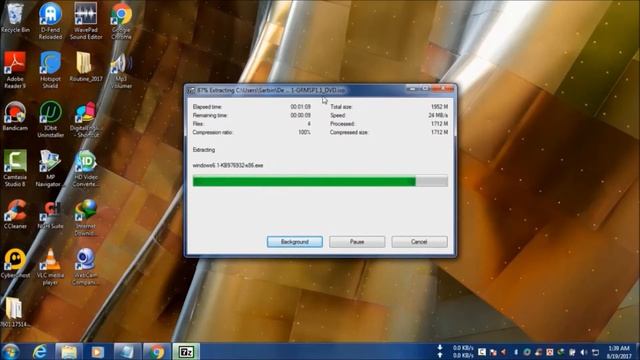Click the Remaining time value 00:00:09
Viewport: 640px width, 360px height.
(300, 115)
